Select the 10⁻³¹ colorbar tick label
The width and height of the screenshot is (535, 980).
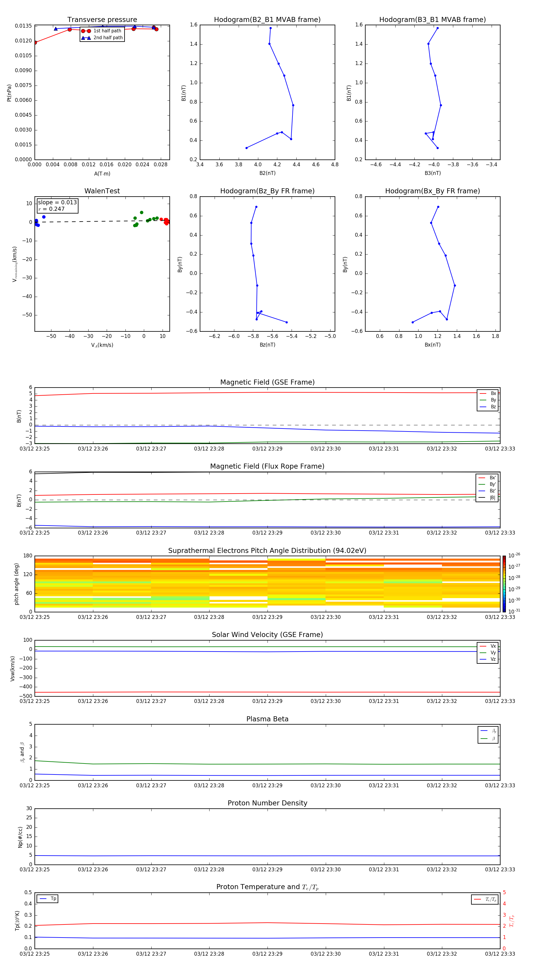[514, 611]
